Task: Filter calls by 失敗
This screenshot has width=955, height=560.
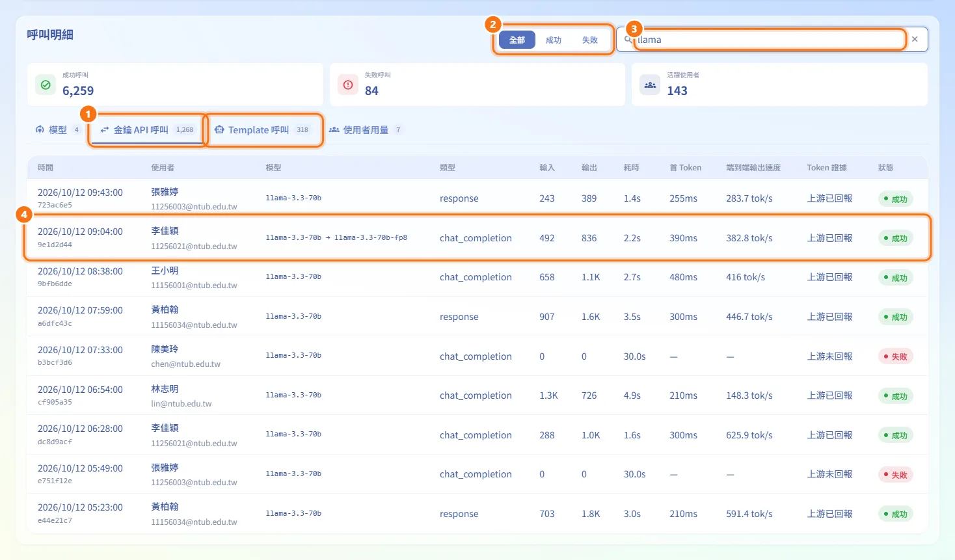Action: (x=590, y=40)
